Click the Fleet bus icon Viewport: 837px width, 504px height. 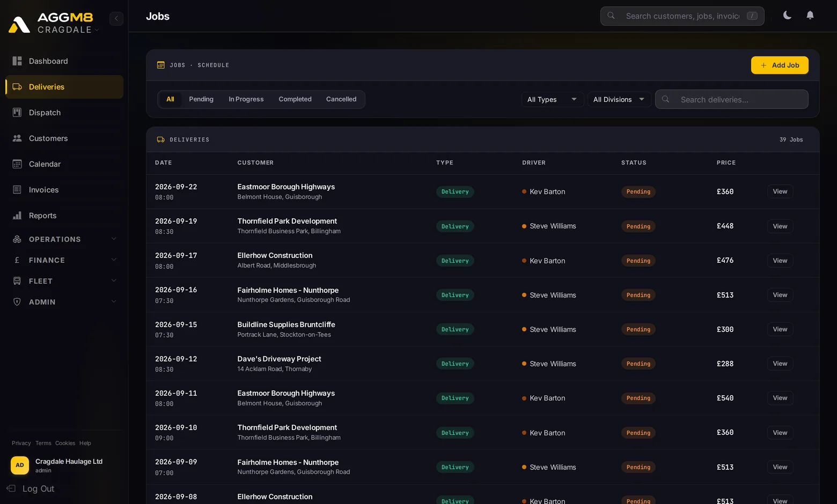pyautogui.click(x=17, y=281)
